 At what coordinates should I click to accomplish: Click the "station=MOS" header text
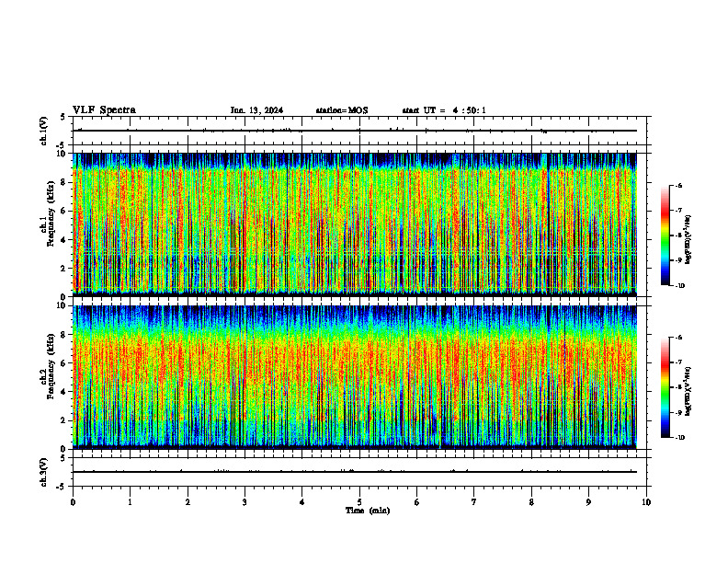342,110
